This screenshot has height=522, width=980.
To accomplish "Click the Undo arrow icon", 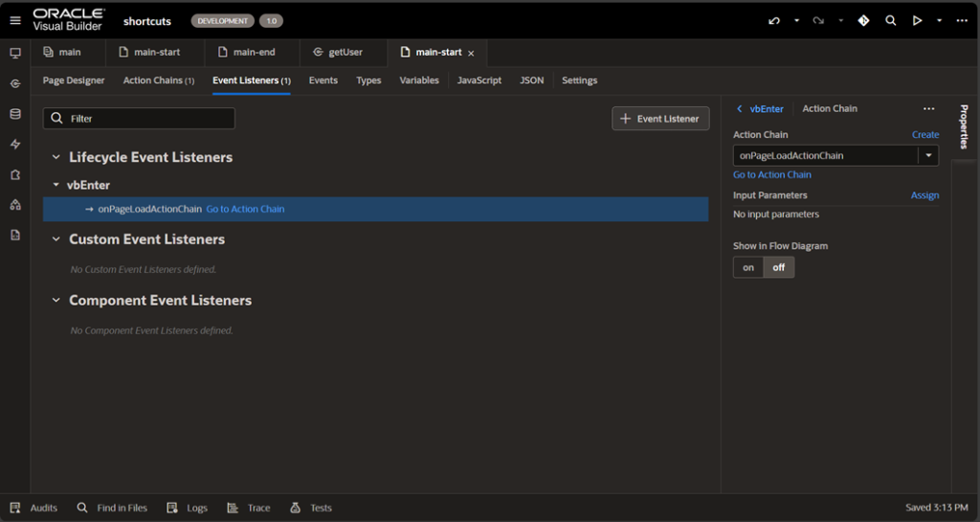I will click(x=773, y=21).
